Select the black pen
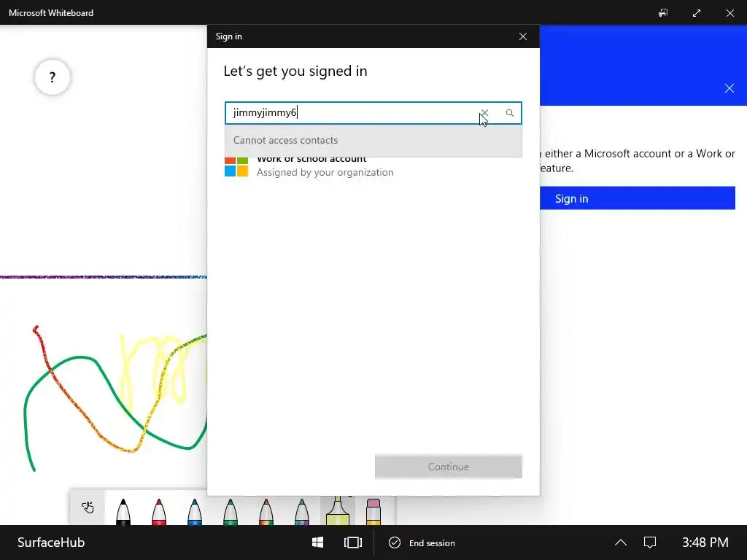 [x=123, y=511]
